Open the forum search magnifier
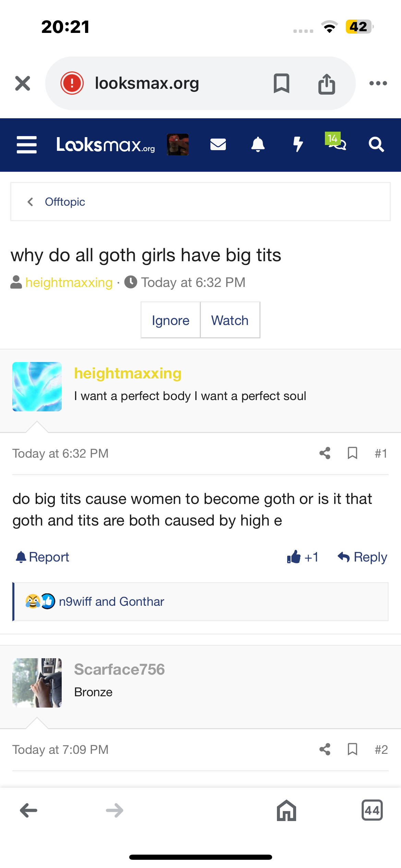This screenshot has width=401, height=868. click(x=376, y=145)
